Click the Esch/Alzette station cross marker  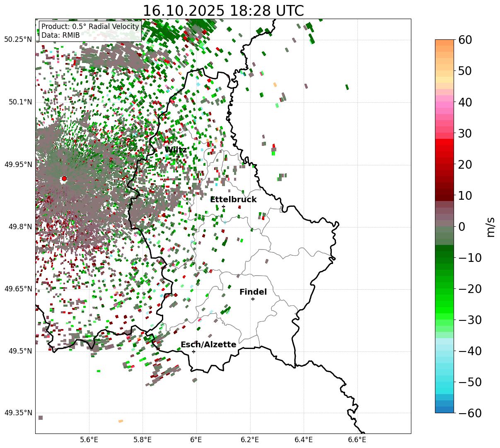click(193, 351)
